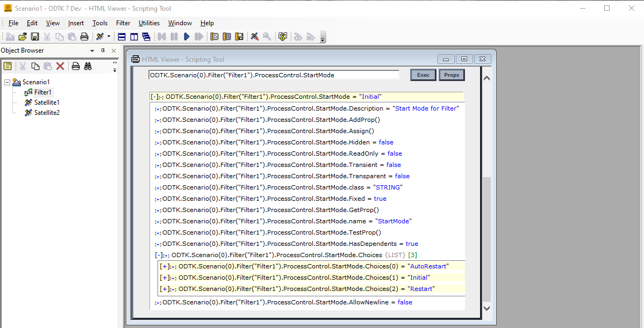Click the insert satellite toolbar icon
The image size is (644, 328).
[100, 37]
